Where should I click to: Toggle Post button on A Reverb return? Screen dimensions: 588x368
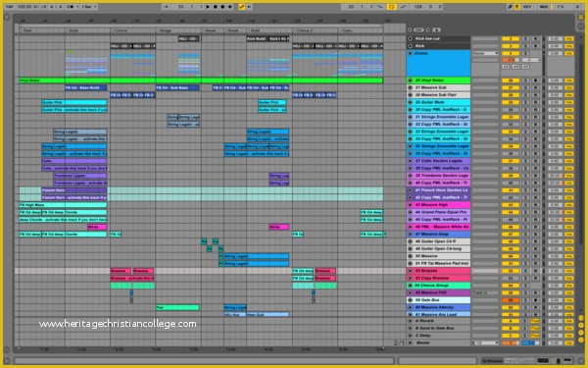point(535,321)
